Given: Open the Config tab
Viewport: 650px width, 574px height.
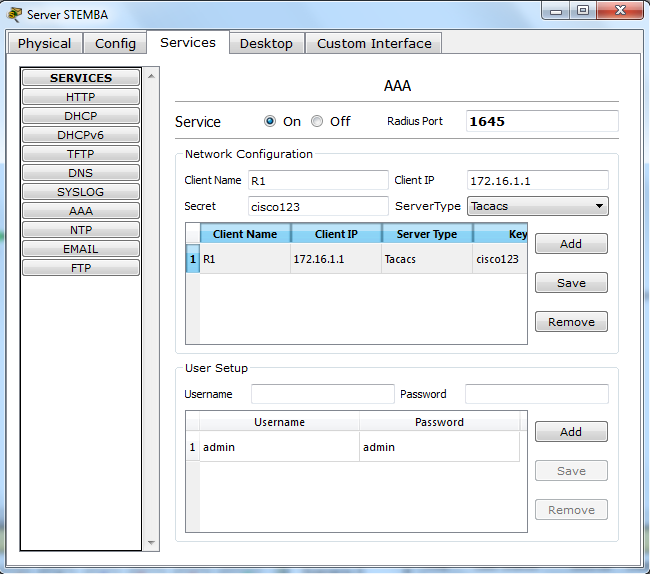Looking at the screenshot, I should coord(115,43).
